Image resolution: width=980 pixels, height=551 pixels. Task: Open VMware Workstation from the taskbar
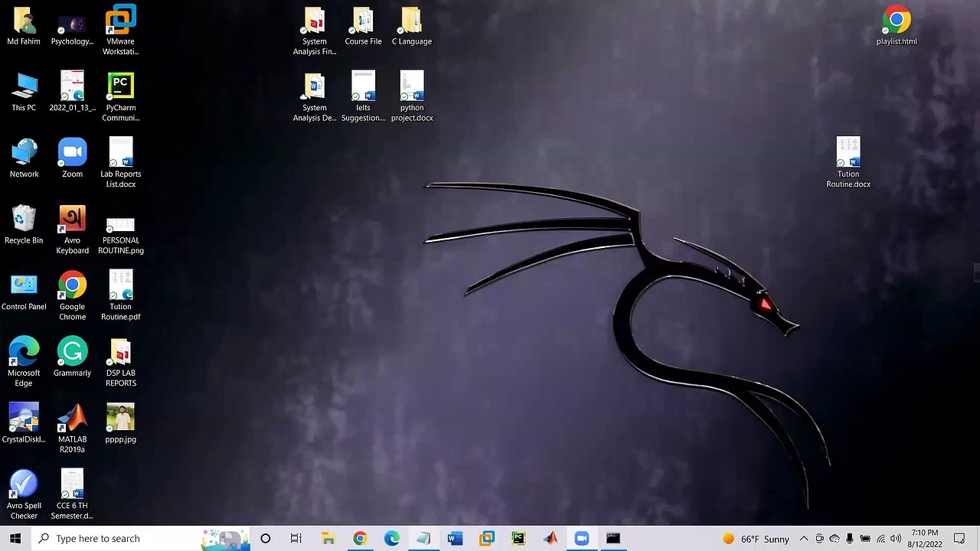tap(487, 539)
